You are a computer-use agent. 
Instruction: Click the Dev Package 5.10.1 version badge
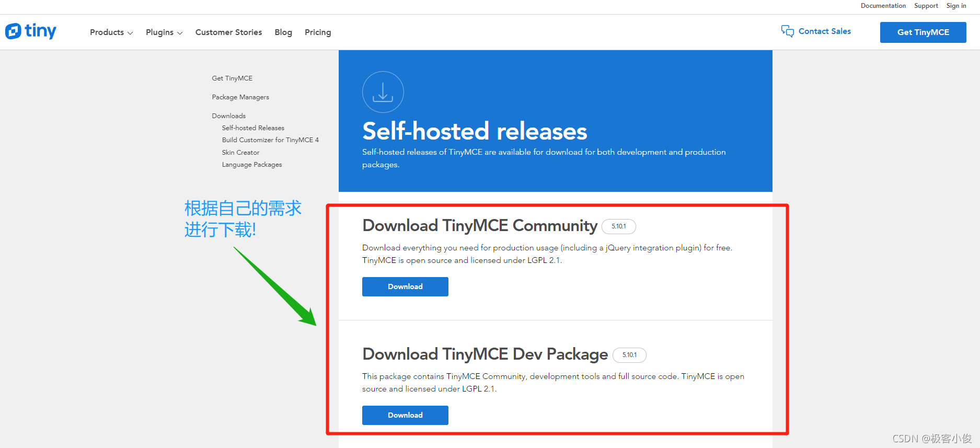pyautogui.click(x=629, y=355)
